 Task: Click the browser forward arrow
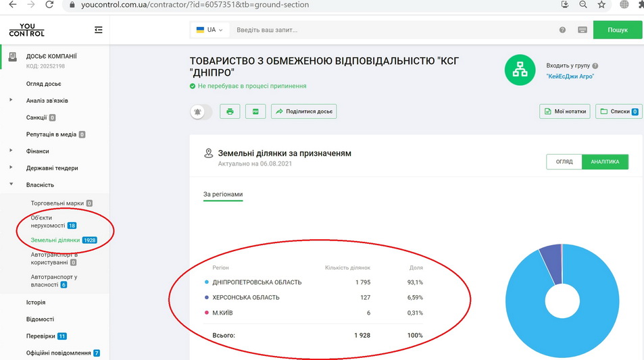31,5
